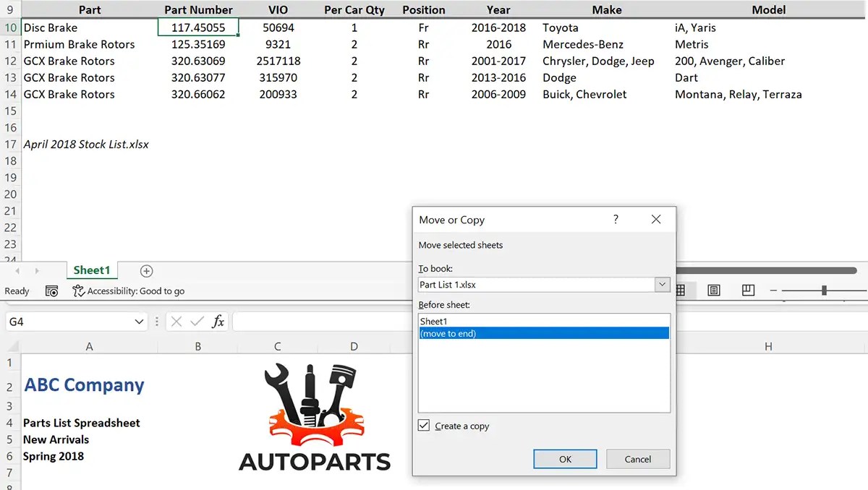868x490 pixels.
Task: Click the Enter checkmark on formula bar
Action: pos(195,320)
